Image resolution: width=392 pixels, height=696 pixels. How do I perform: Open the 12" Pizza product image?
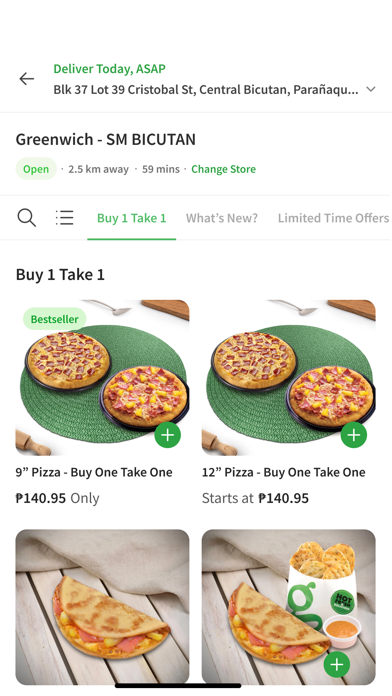(x=289, y=378)
